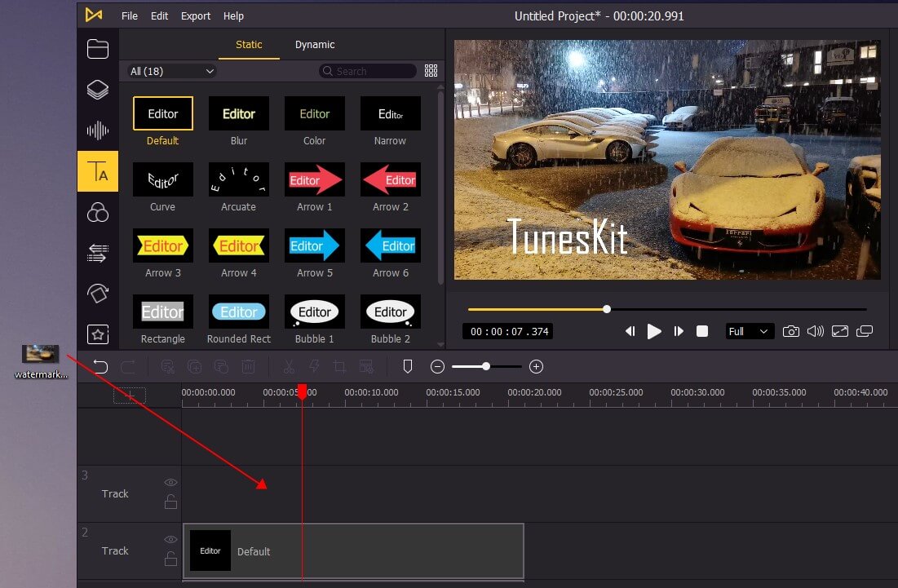
Task: Open the Export menu
Action: [x=196, y=16]
